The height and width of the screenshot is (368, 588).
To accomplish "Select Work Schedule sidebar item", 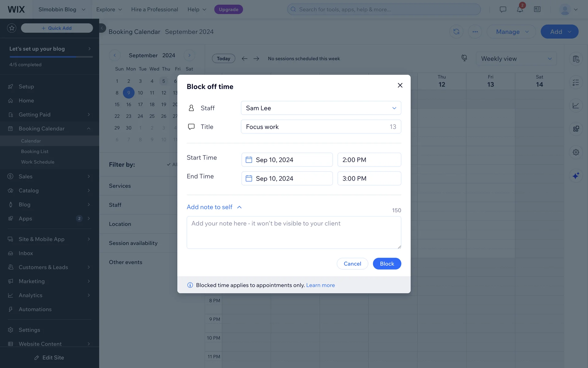I will [x=38, y=162].
